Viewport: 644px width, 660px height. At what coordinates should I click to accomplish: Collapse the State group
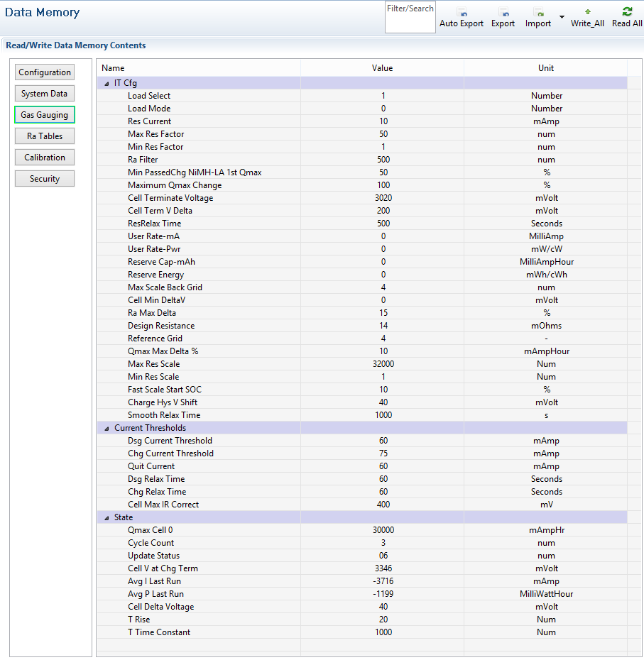(x=107, y=518)
